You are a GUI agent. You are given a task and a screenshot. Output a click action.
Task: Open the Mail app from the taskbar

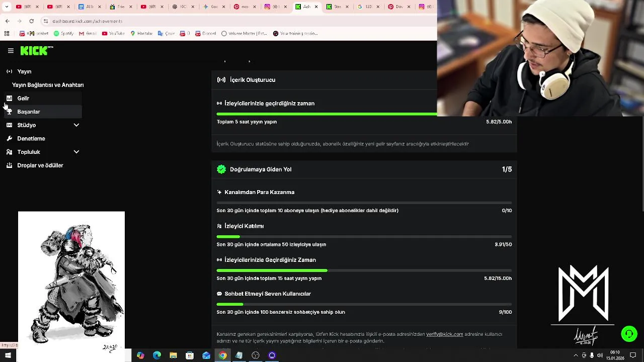click(x=206, y=355)
